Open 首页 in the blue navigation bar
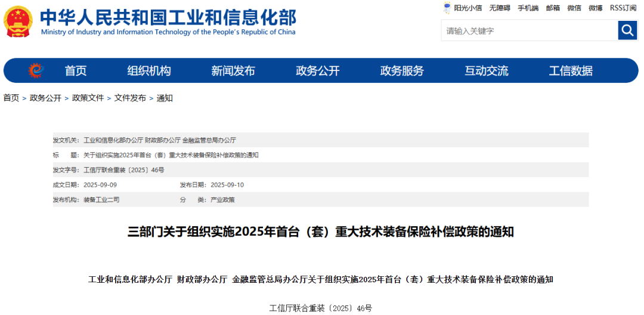Viewport: 644px width, 315px height. pos(76,71)
